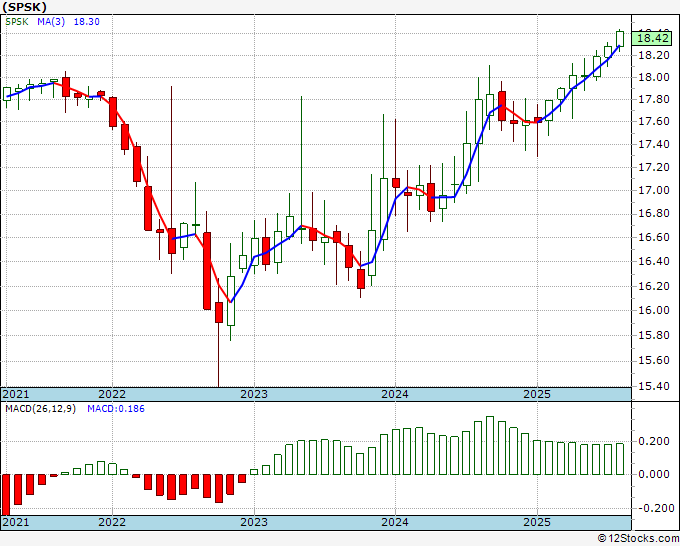
Task: Select the MACD:0.186 value readout
Action: (x=116, y=409)
